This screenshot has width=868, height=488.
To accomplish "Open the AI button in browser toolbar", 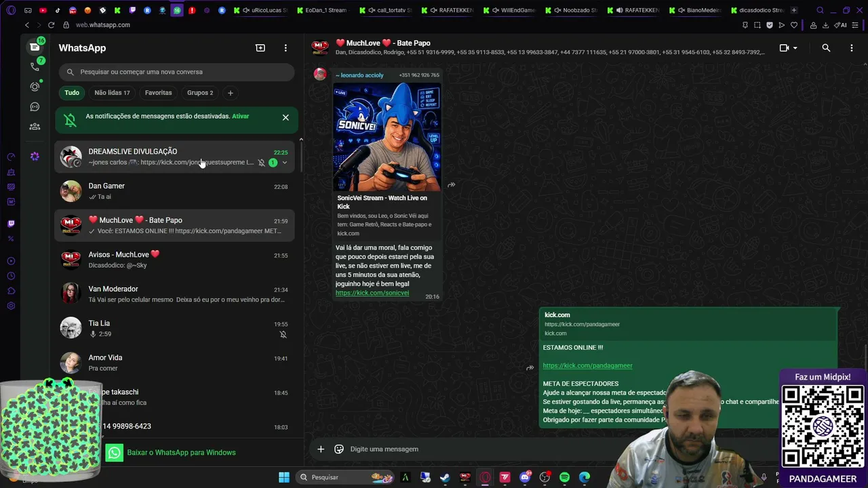I will click(x=842, y=25).
